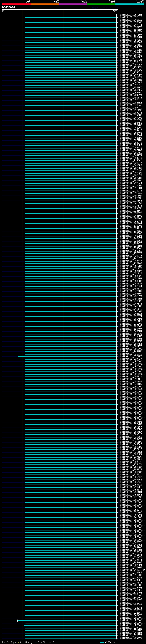
Task: Select hit UniRef100_P29510
Action: [x=131, y=45]
